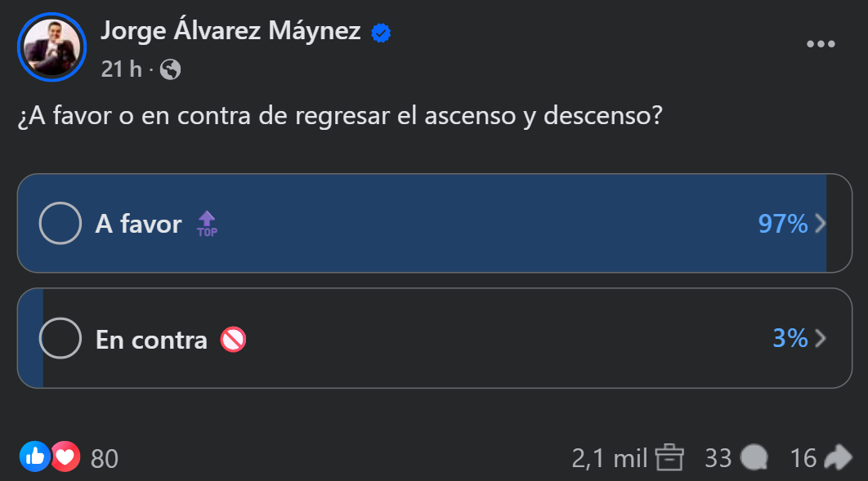Click the red heart love reaction icon

pyautogui.click(x=65, y=457)
